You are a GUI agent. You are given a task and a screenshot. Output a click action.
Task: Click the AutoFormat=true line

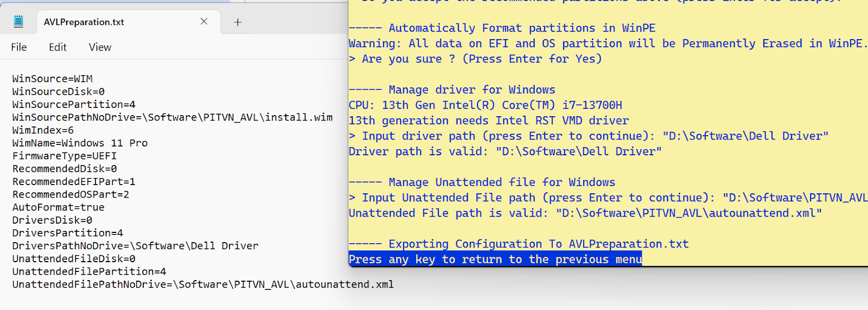point(59,207)
